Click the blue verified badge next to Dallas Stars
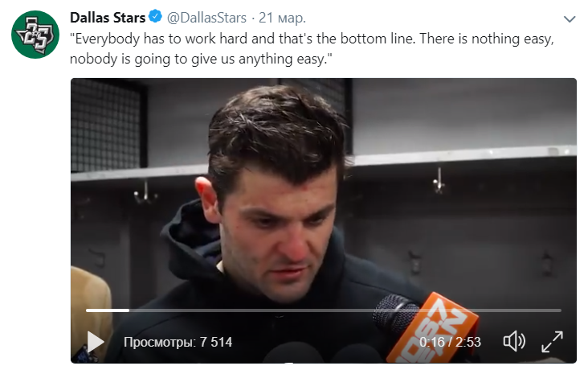Image resolution: width=588 pixels, height=374 pixels. coord(155,17)
